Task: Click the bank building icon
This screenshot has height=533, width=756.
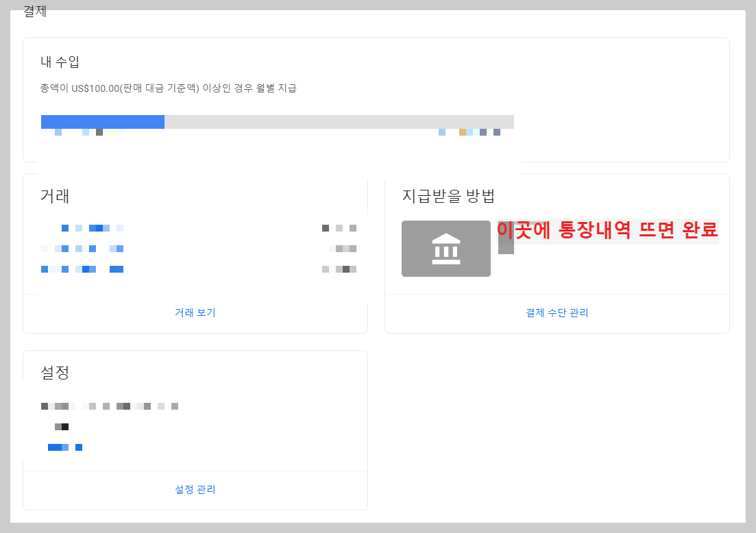Action: 446,249
